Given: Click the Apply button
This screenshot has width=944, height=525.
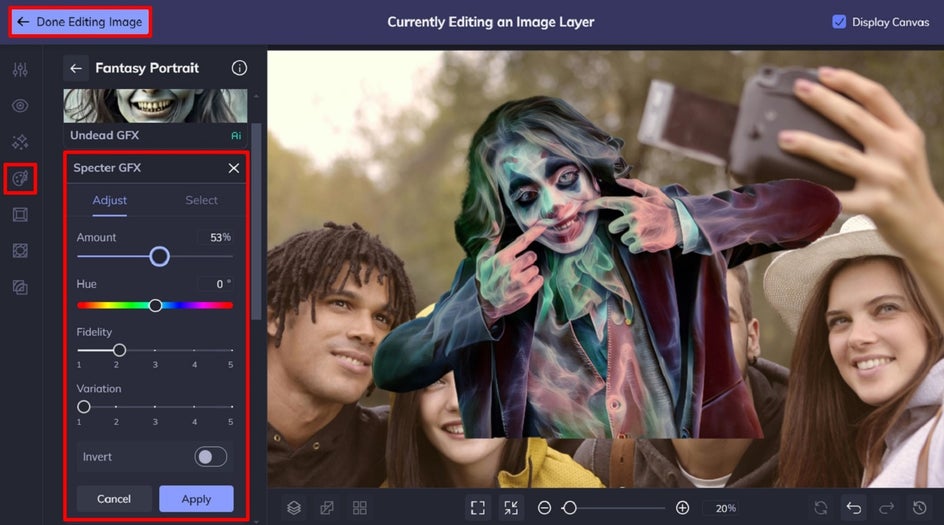Looking at the screenshot, I should point(196,499).
